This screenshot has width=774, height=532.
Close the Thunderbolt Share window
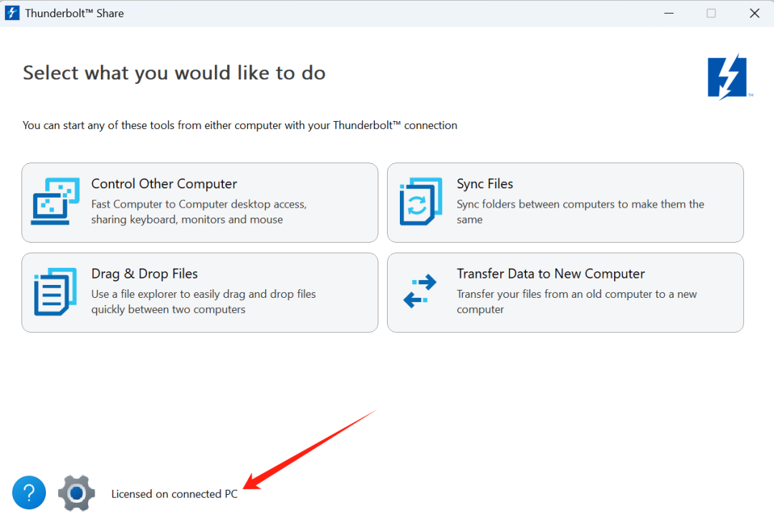[754, 14]
